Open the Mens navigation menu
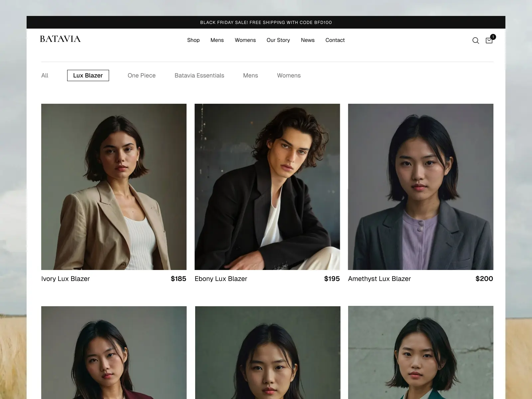The height and width of the screenshot is (399, 532). [x=217, y=40]
